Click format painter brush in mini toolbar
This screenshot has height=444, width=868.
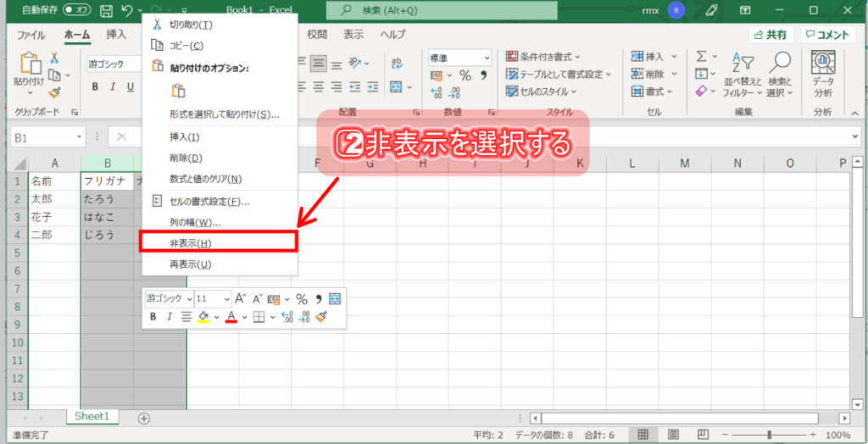pos(321,317)
